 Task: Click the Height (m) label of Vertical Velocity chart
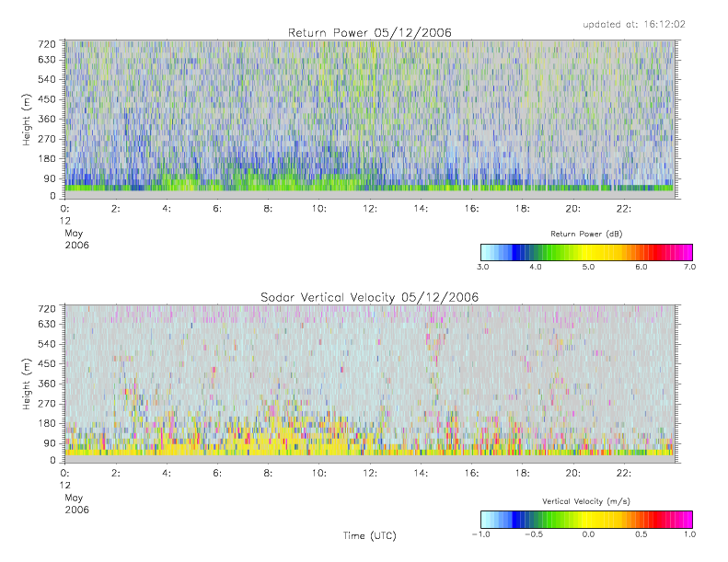tap(26, 384)
